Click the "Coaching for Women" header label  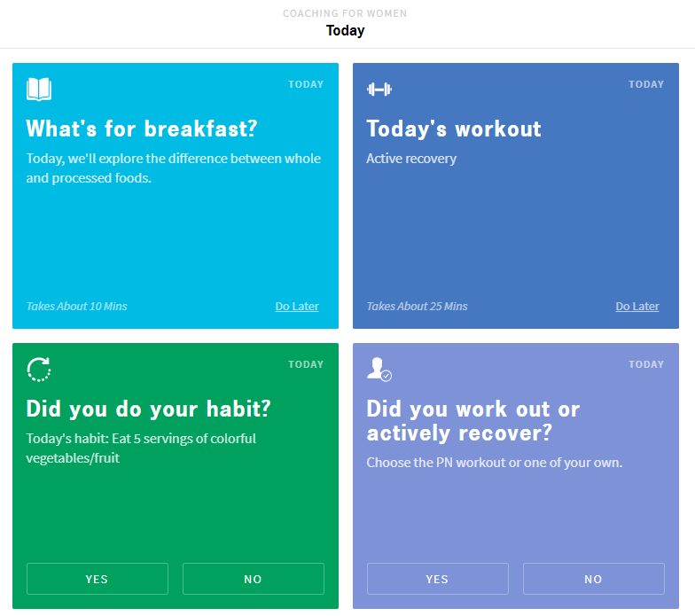click(345, 13)
